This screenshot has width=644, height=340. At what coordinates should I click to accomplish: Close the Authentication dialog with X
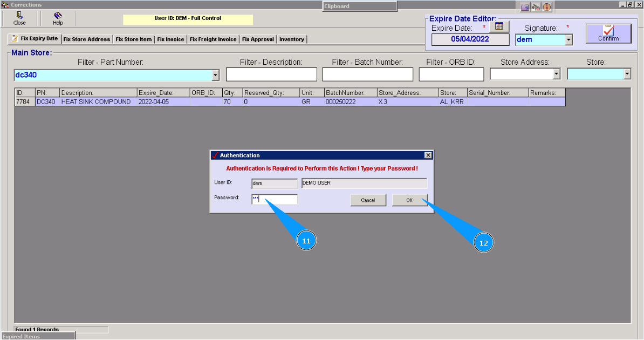tap(428, 155)
